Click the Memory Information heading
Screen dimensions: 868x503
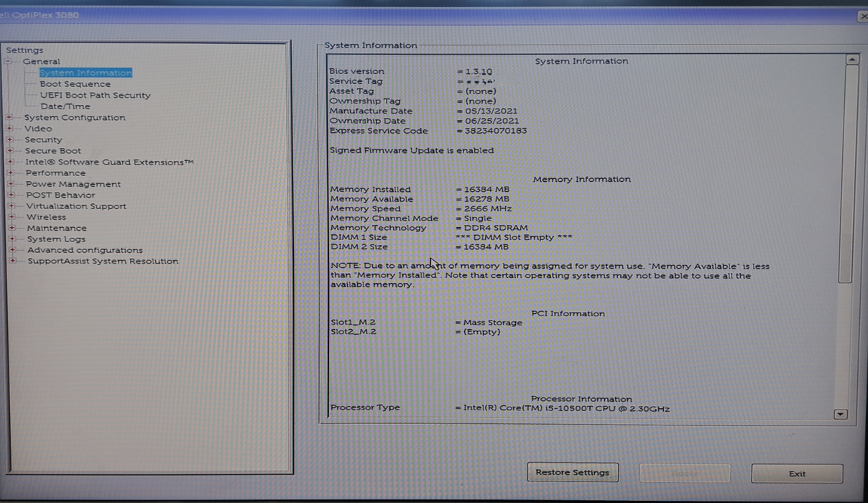coord(582,180)
